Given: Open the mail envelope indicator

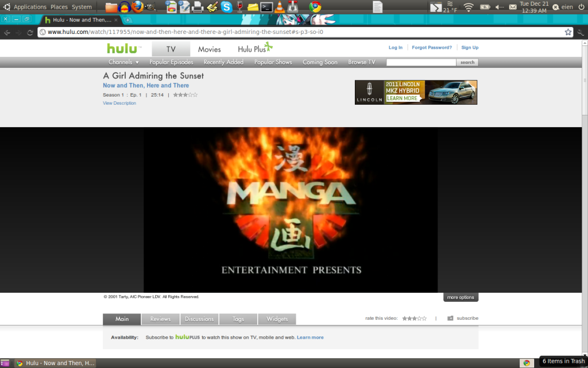Looking at the screenshot, I should point(513,7).
